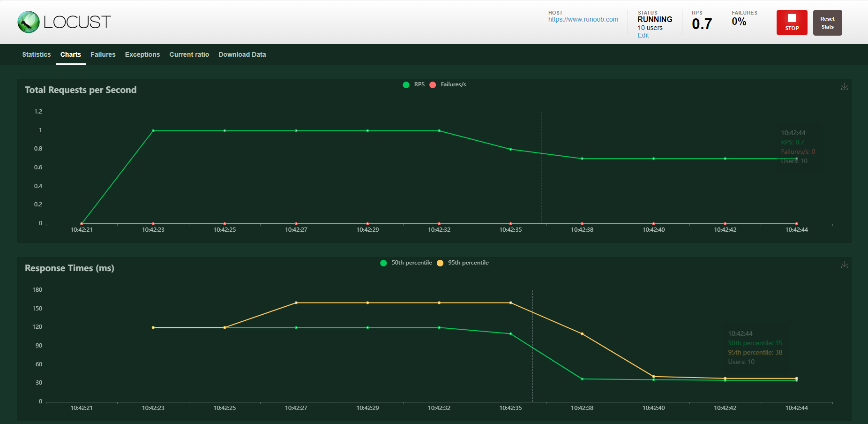868x424 pixels.
Task: Click the Locust logo icon
Action: pos(29,22)
